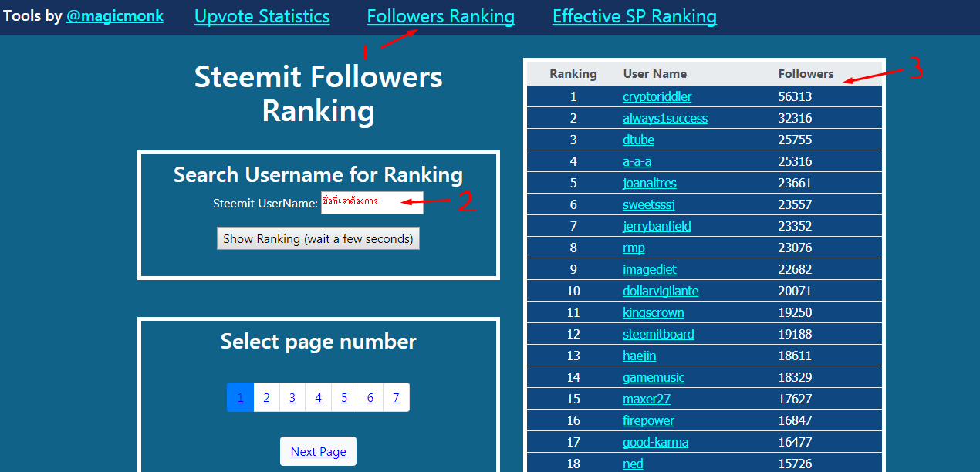The image size is (980, 472).
Task: Click the Select page number heading
Action: point(318,342)
